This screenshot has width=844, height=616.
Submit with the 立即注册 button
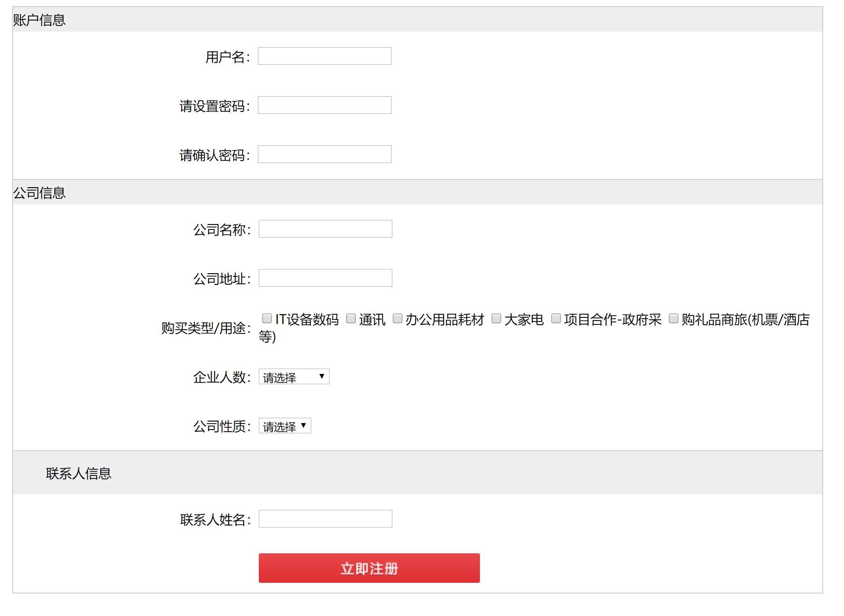[369, 568]
